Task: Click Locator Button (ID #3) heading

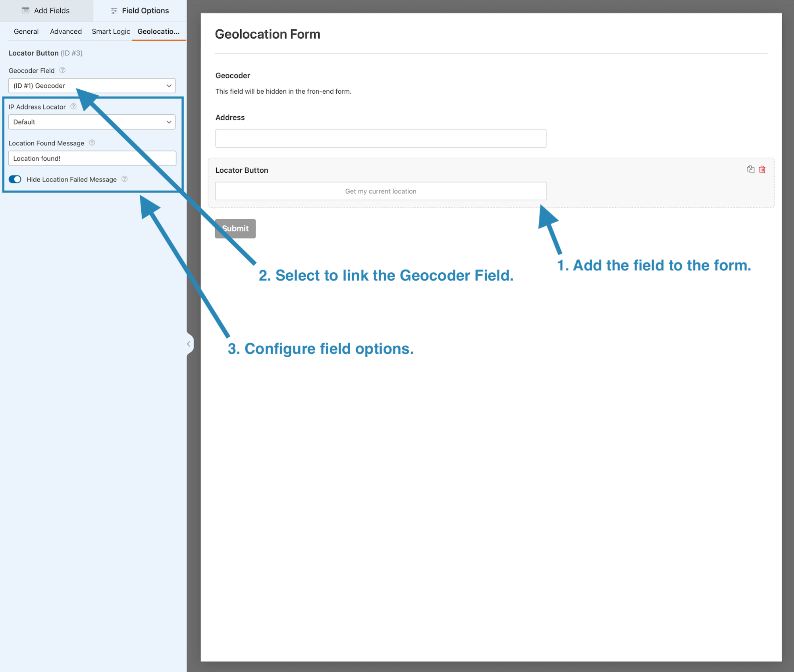Action: point(46,53)
